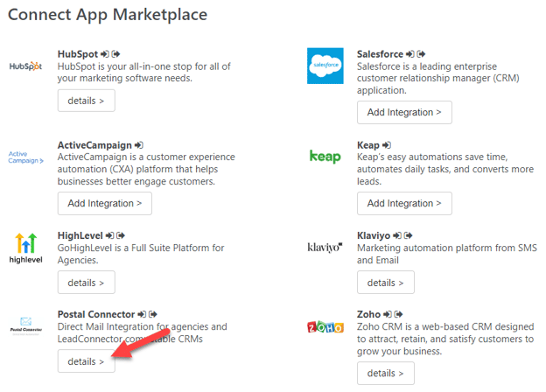
Task: Click the ActiveCampaign logo
Action: point(25,157)
